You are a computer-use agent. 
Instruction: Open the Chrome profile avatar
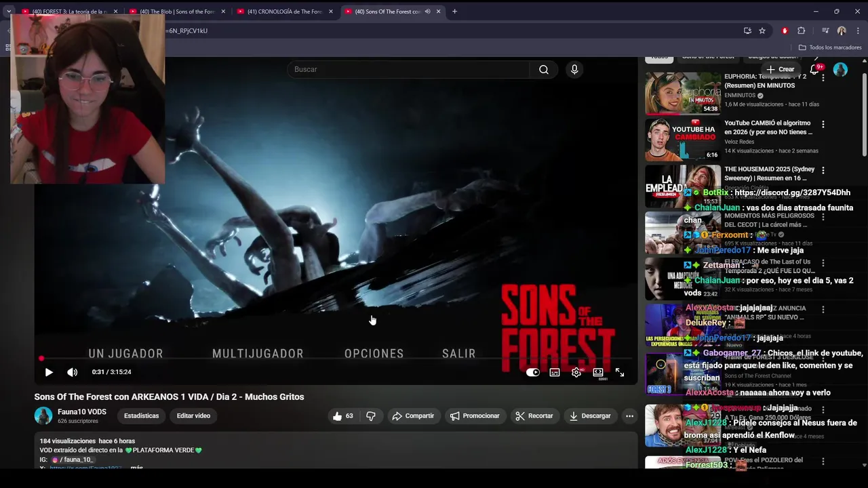click(842, 30)
